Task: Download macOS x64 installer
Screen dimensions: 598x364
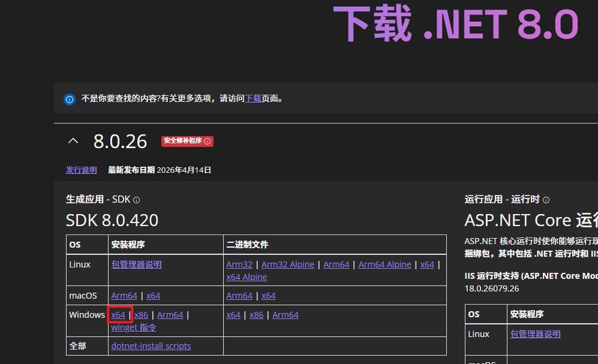Action: [154, 296]
